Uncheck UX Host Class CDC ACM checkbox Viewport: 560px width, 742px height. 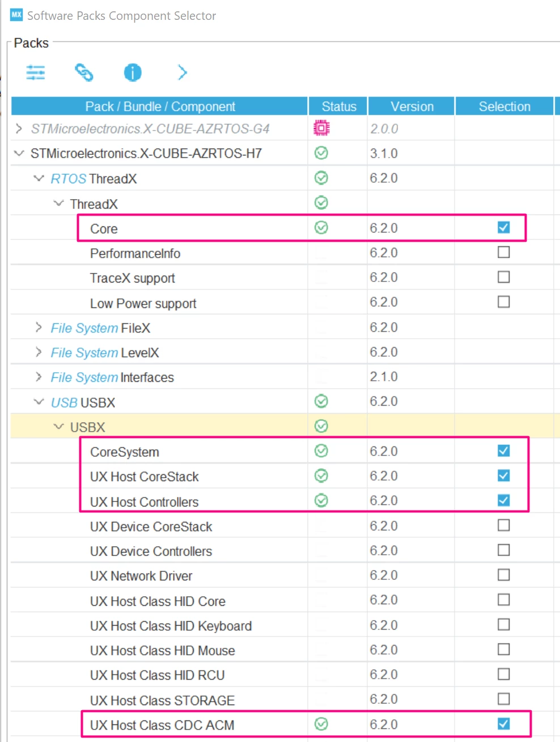click(503, 724)
